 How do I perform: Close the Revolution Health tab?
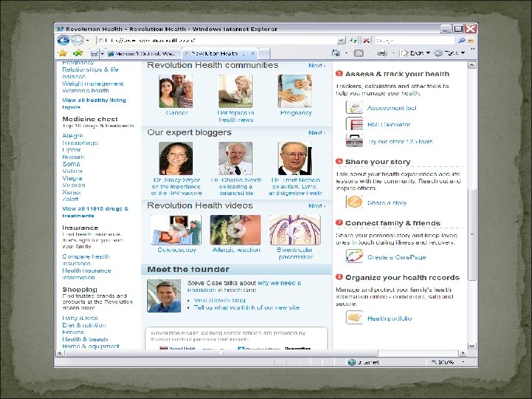(x=253, y=54)
